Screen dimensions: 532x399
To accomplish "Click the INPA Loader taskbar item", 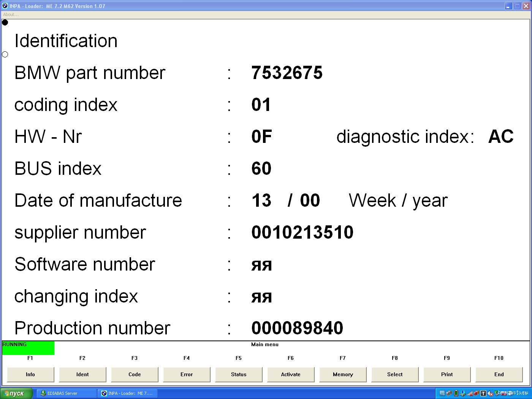I will [x=127, y=393].
